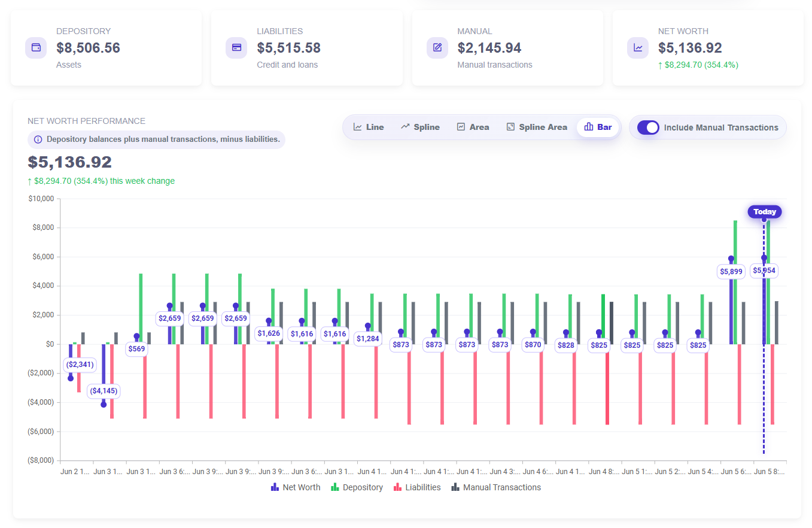Click the 'Jun 4 8:...' x-axis label
The image size is (812, 528).
[605, 472]
